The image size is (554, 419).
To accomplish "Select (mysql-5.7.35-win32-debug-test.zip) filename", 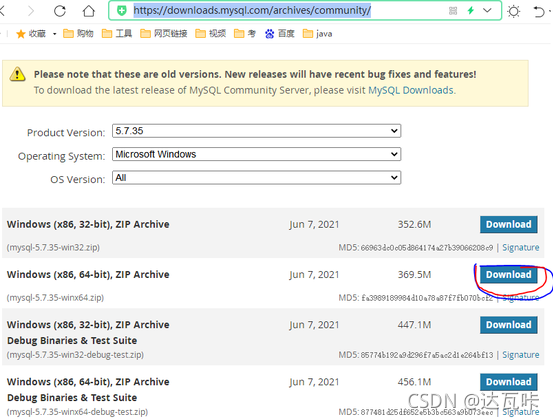I will pos(75,355).
